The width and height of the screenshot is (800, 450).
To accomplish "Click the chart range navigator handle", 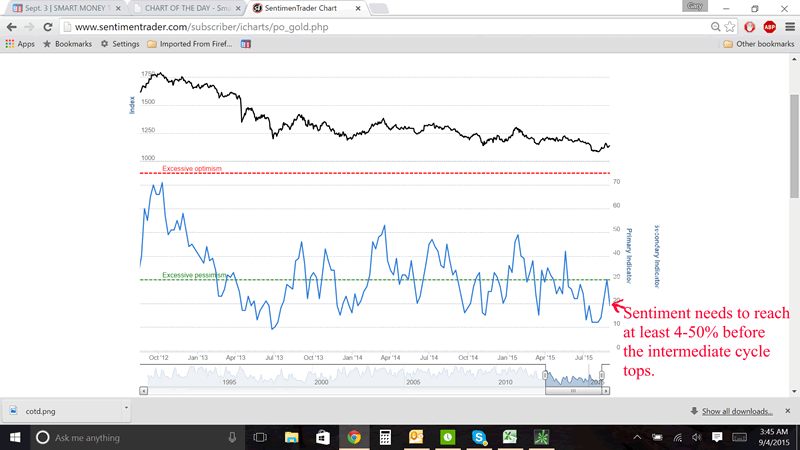I will point(574,391).
